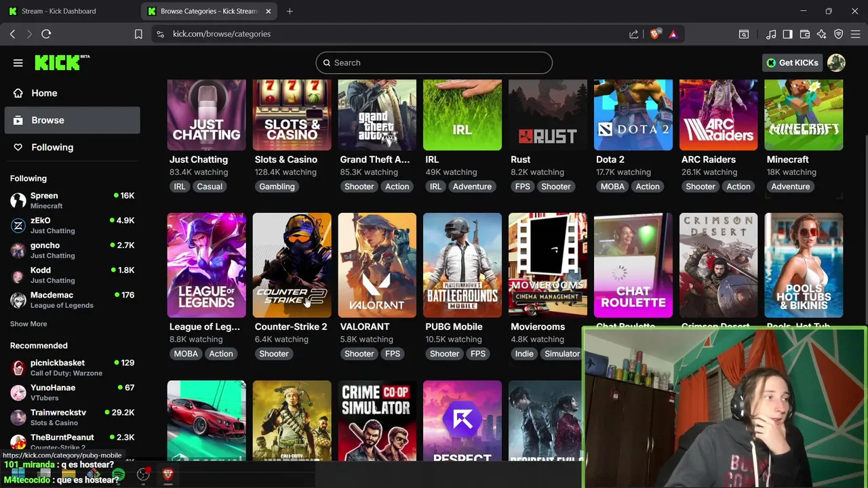Click the address bar URL
This screenshot has height=488, width=868.
point(222,34)
